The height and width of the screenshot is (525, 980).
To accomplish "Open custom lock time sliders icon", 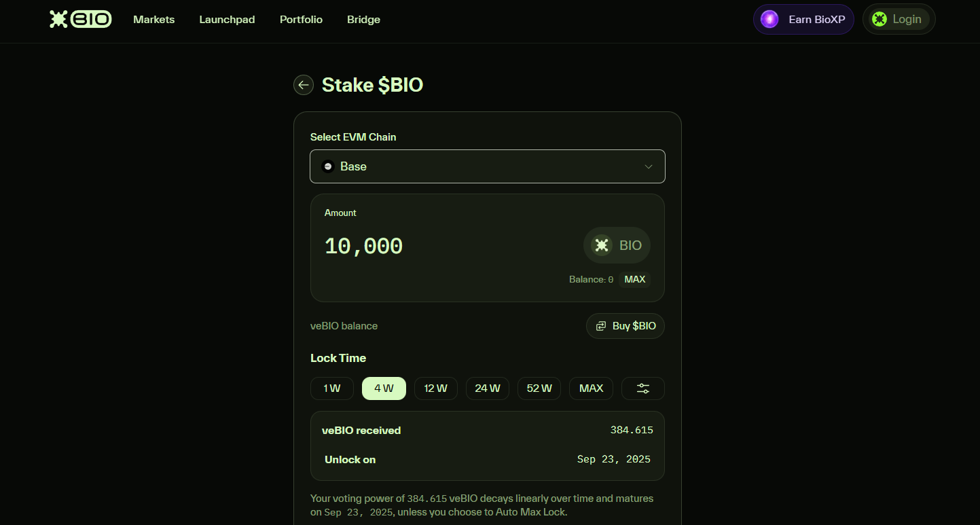I will [x=642, y=388].
